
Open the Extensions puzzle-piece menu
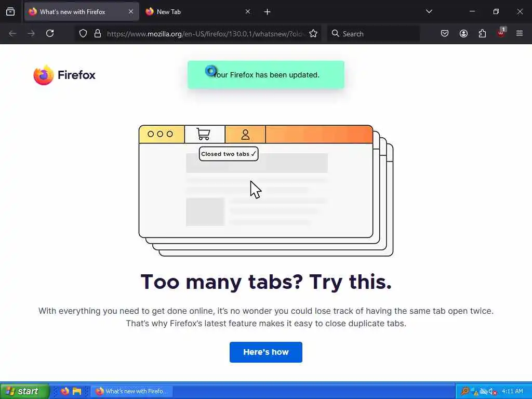pos(482,33)
